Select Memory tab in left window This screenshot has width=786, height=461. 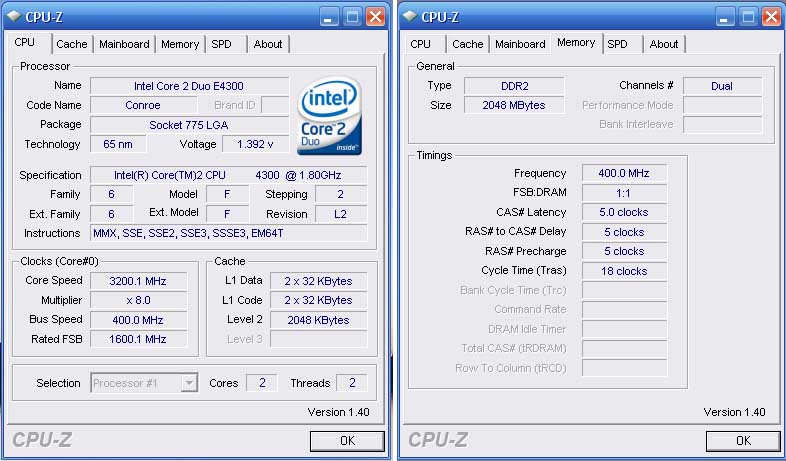pyautogui.click(x=180, y=44)
